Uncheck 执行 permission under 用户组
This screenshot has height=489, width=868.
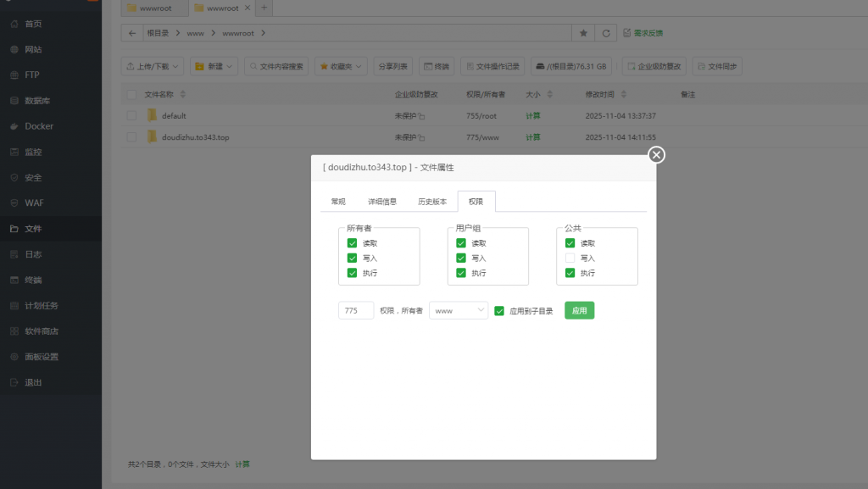pyautogui.click(x=461, y=273)
